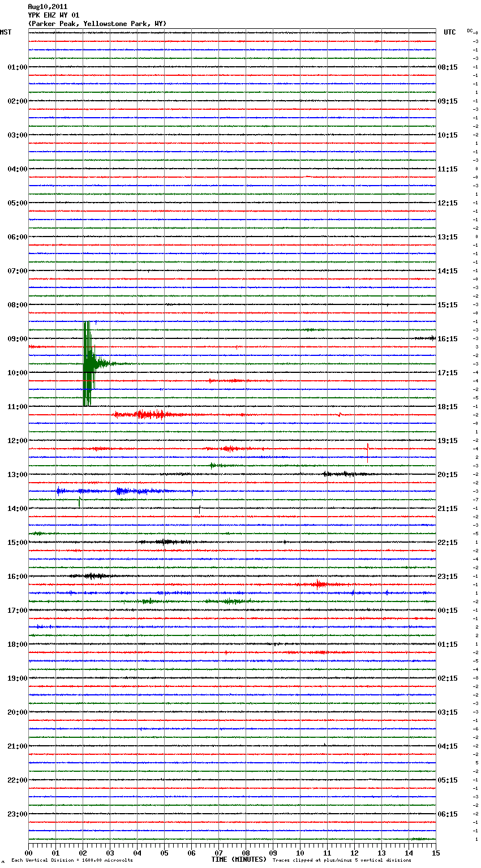This screenshot has width=481, height=868.
Task: Click the 18:15 UTC time label
Action: [x=448, y=407]
